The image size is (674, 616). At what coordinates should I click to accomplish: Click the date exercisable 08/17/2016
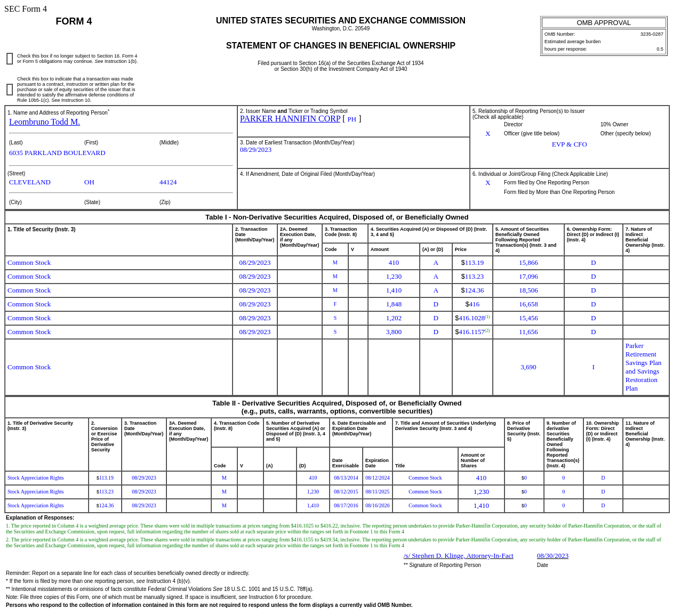coord(346,506)
